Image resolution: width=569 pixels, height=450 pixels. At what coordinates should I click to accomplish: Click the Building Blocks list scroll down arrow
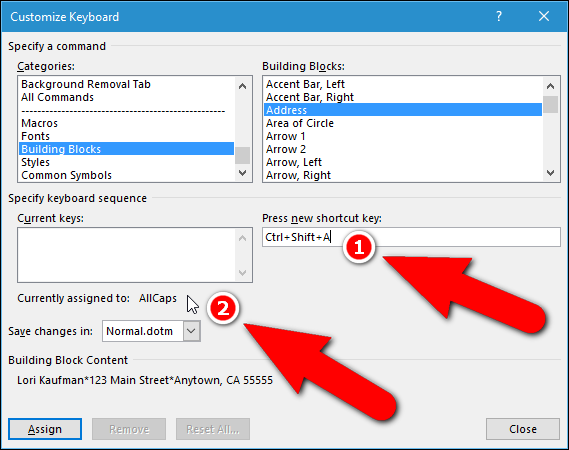(550, 173)
